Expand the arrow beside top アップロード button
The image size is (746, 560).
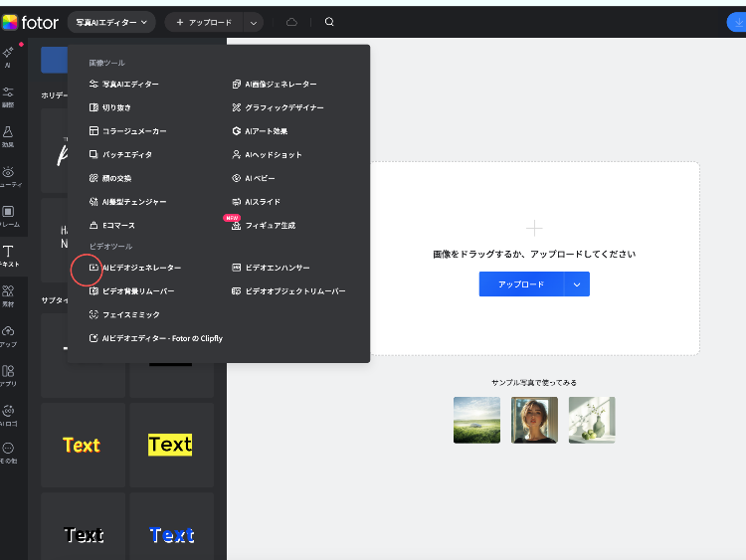253,22
